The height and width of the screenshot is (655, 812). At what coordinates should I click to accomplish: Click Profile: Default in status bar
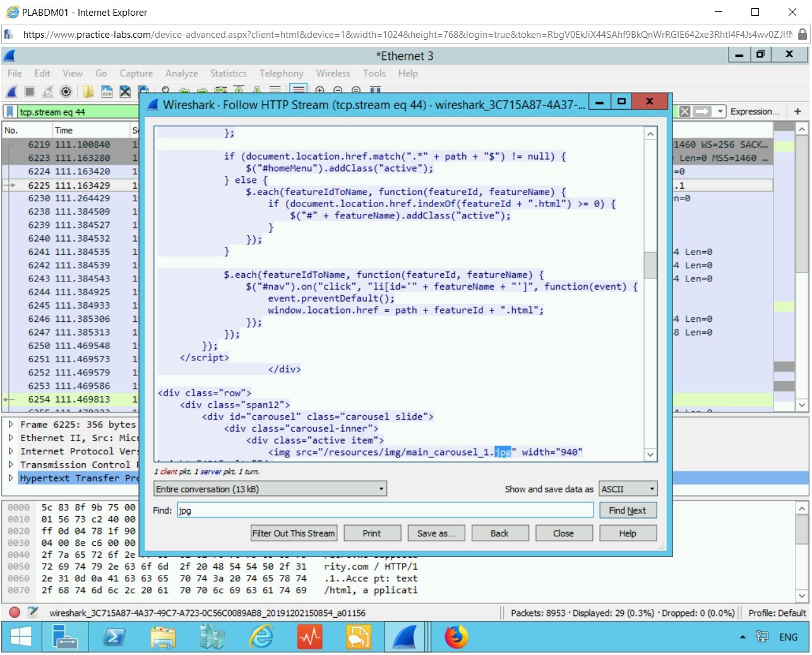click(777, 613)
